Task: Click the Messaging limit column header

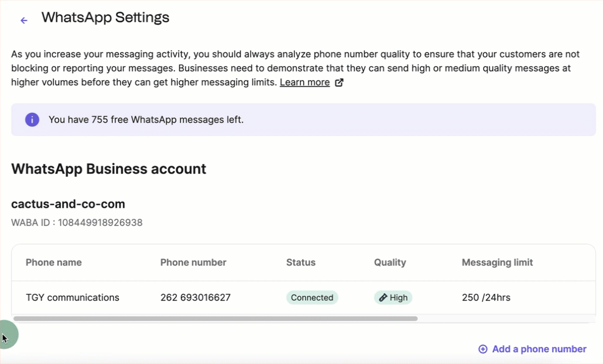Action: tap(497, 262)
